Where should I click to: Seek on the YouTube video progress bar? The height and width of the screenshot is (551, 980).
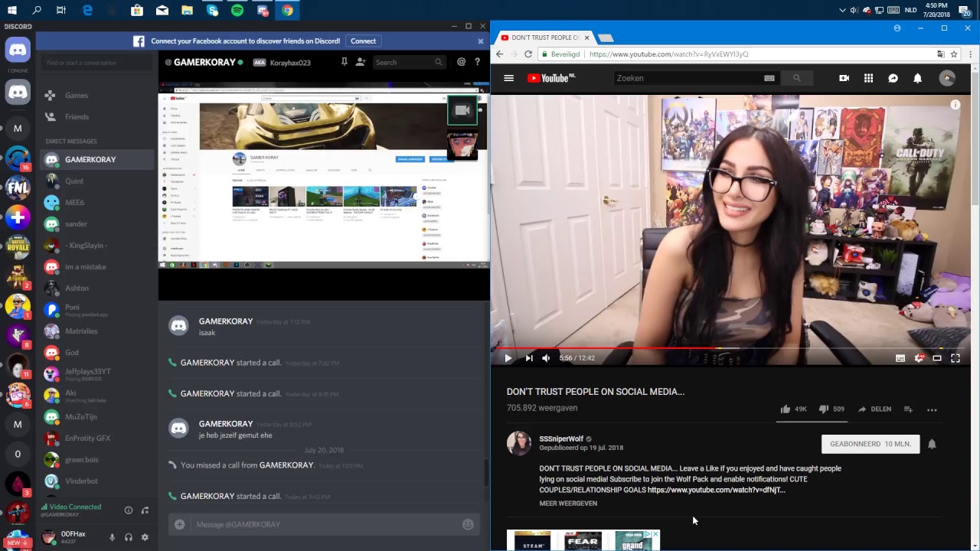(730, 348)
